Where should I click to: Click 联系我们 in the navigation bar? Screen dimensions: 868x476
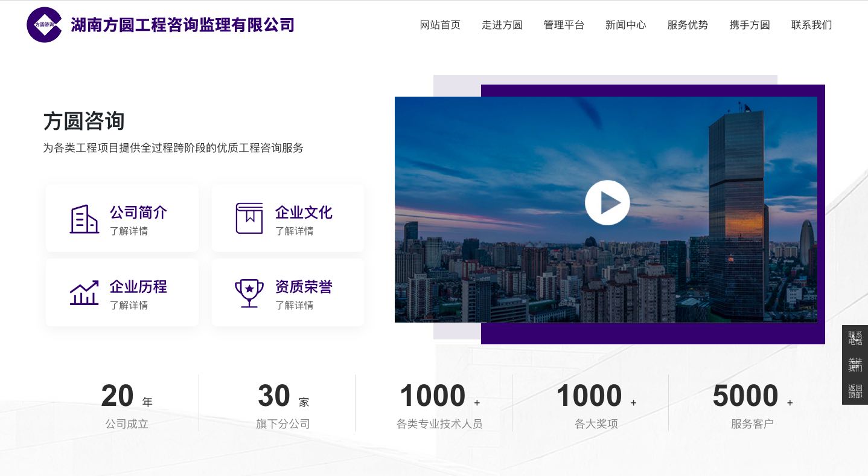point(811,25)
